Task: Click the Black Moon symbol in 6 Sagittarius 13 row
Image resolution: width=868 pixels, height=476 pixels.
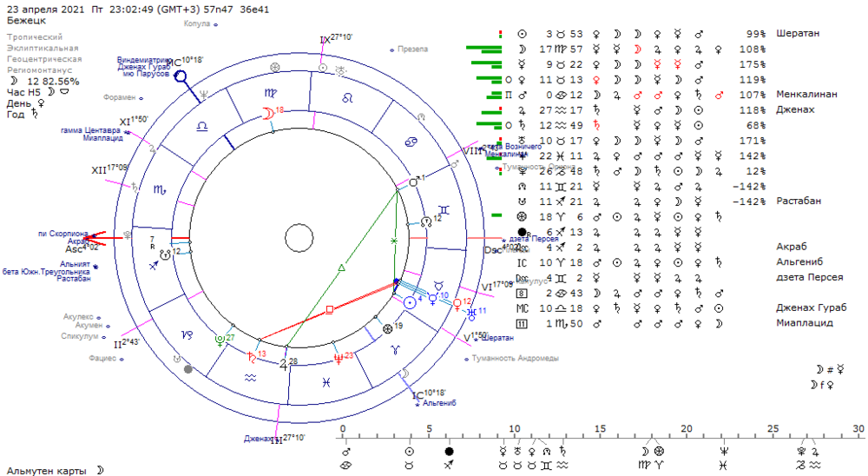Action: pos(523,232)
